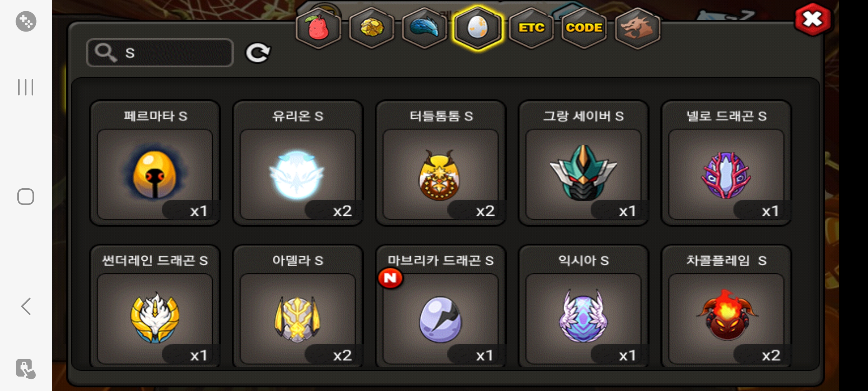
Task: Open the fruit food category tab
Action: [318, 28]
